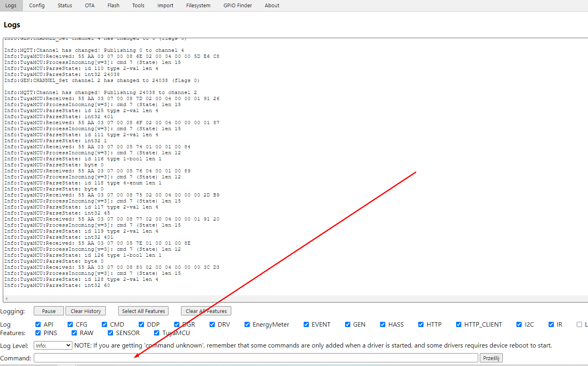Open the OTA tab
Screen dimensions: 588x366
89,5
